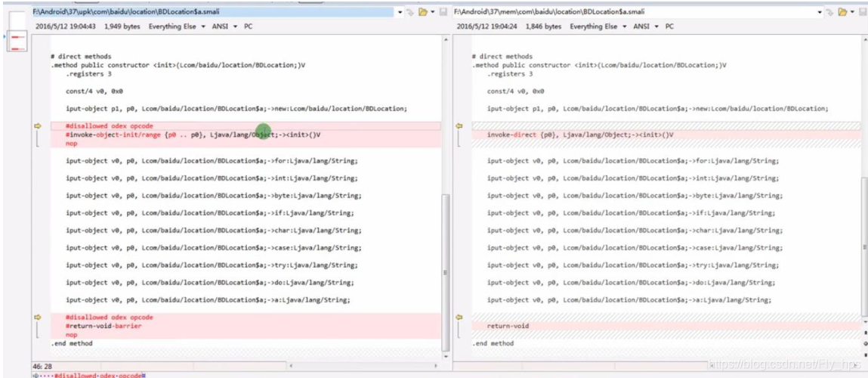
Task: Expand the right pane open-folder dropdown arrow
Action: (x=852, y=11)
